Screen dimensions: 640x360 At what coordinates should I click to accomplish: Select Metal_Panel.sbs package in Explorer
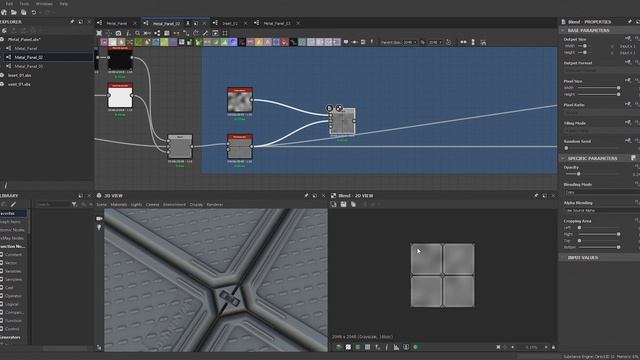tap(24, 40)
